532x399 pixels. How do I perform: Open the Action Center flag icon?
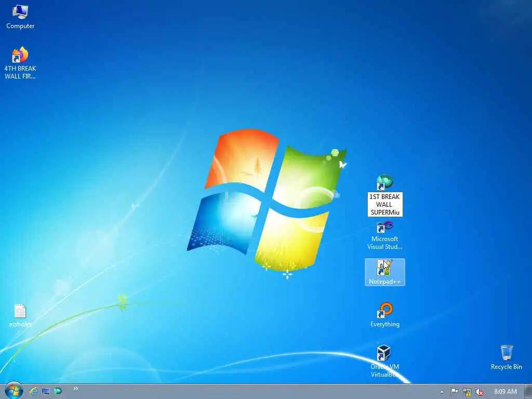click(x=454, y=392)
